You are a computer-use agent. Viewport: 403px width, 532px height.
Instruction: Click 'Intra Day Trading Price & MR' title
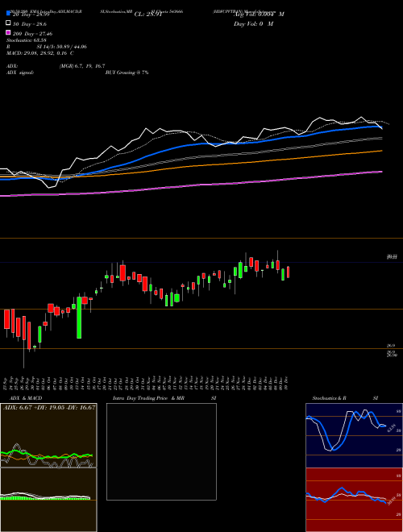[148, 398]
